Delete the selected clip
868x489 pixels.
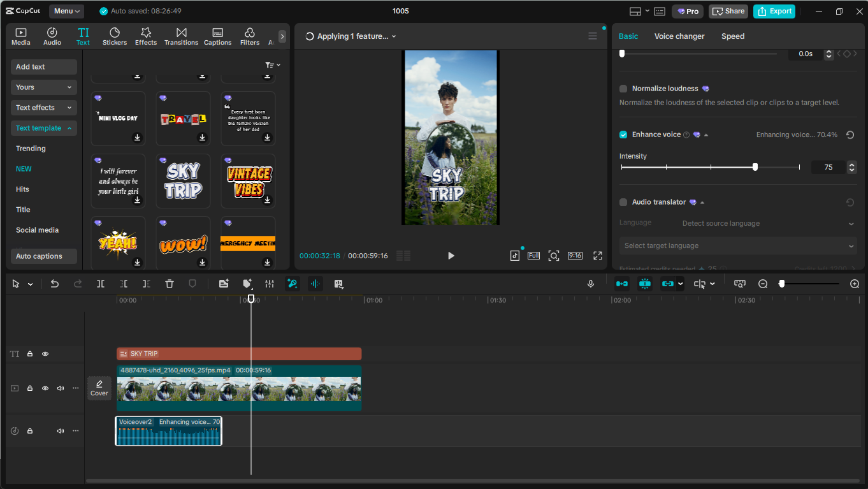click(x=169, y=283)
